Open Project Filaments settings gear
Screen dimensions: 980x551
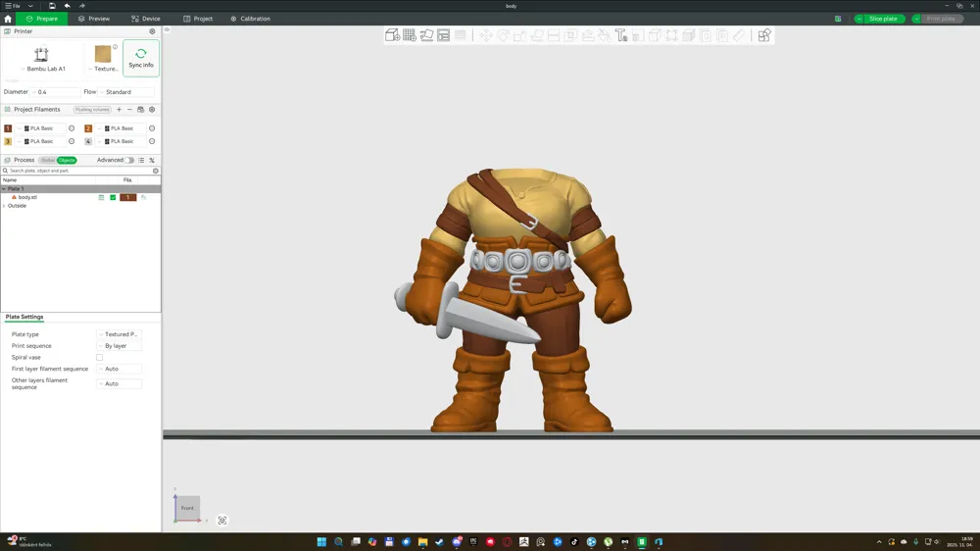[152, 110]
